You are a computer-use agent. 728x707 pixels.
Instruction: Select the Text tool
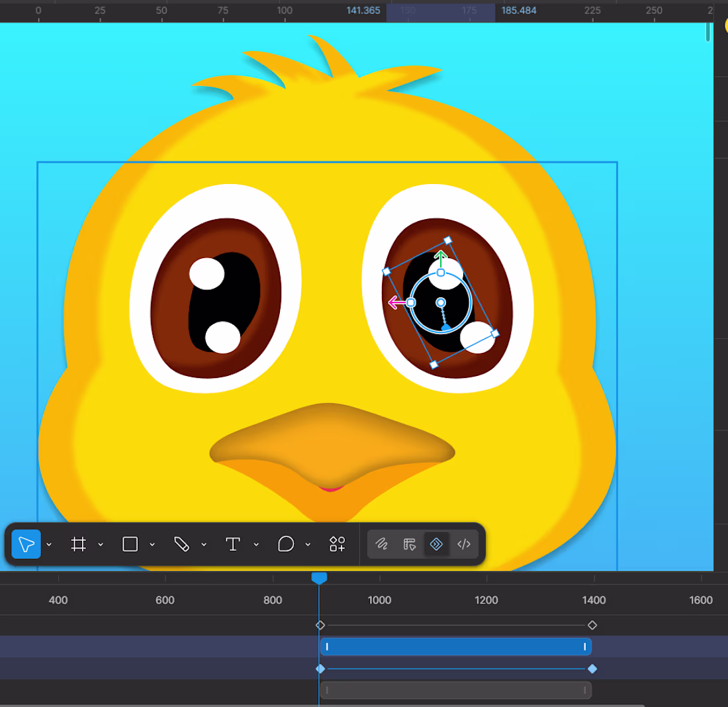coord(232,544)
